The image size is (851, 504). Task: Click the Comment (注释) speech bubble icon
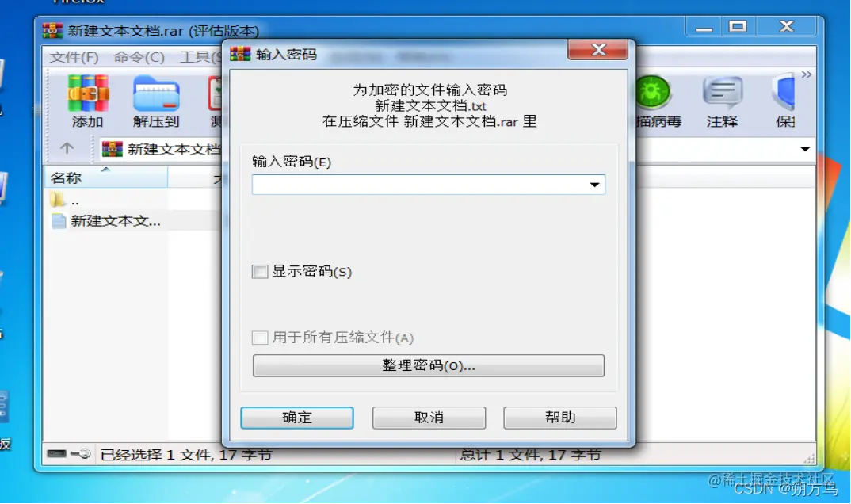[723, 92]
